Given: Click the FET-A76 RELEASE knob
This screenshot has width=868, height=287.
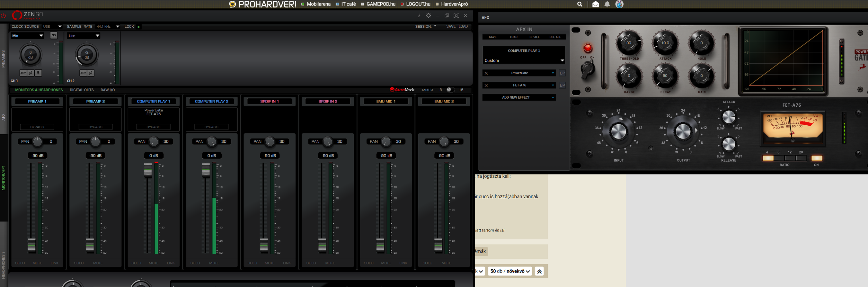Looking at the screenshot, I should pyautogui.click(x=729, y=144).
